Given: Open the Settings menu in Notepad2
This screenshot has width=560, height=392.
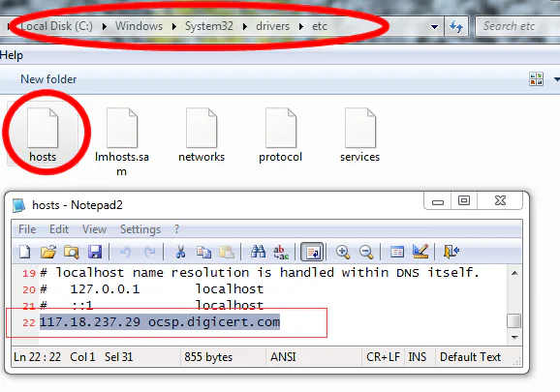Looking at the screenshot, I should coord(140,229).
